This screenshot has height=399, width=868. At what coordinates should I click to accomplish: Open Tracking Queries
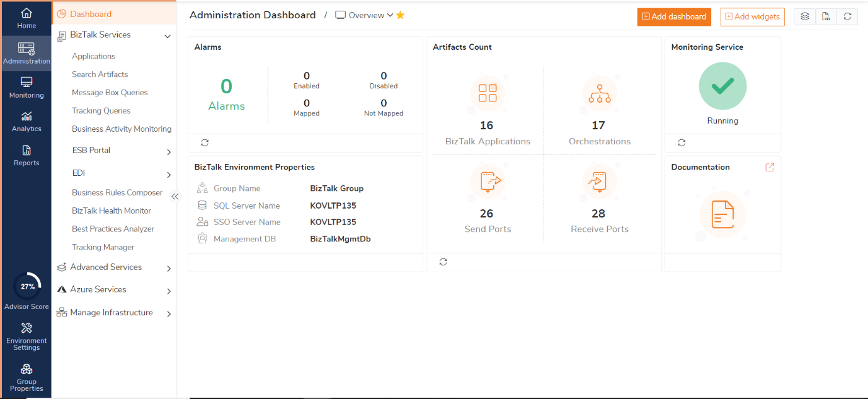point(101,111)
